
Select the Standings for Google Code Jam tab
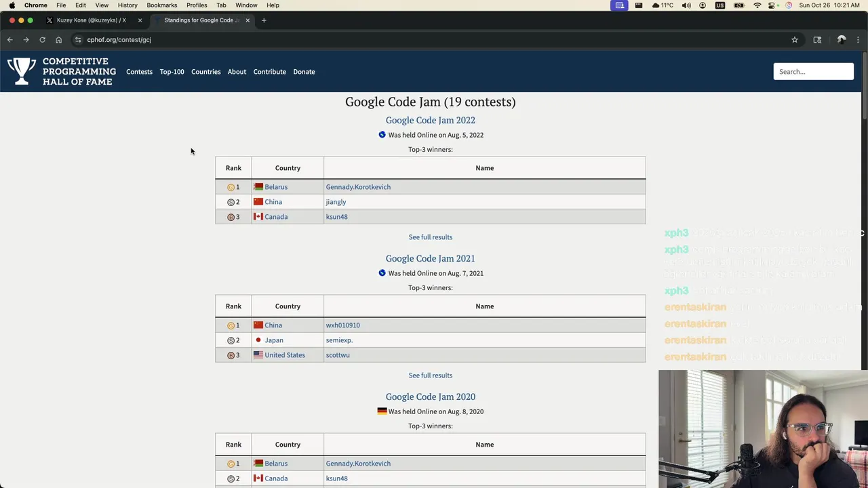pyautogui.click(x=201, y=20)
